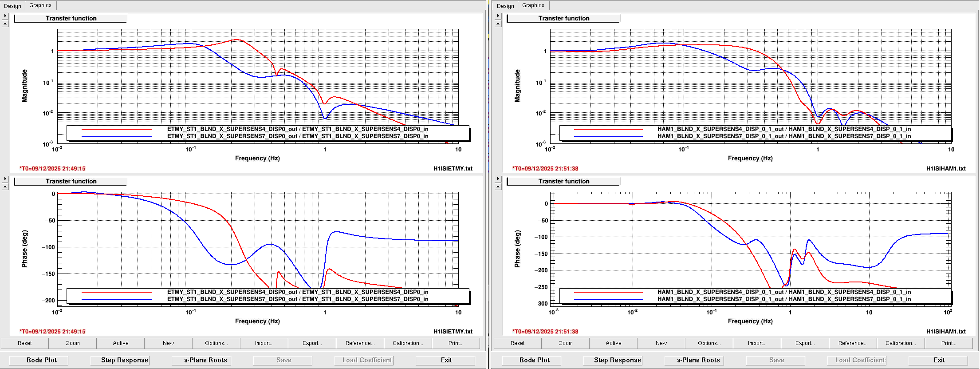Click Reference... in the right plot toolbar
Screen dimensions: 980x369
(x=853, y=343)
